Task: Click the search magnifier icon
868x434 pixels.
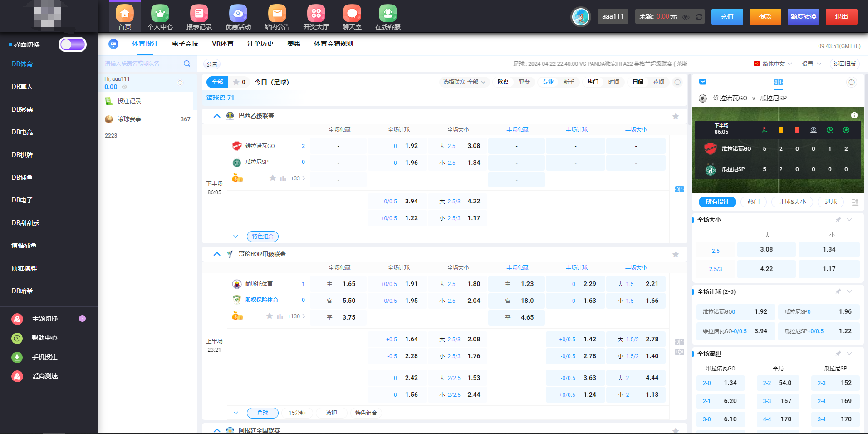Action: tap(187, 64)
